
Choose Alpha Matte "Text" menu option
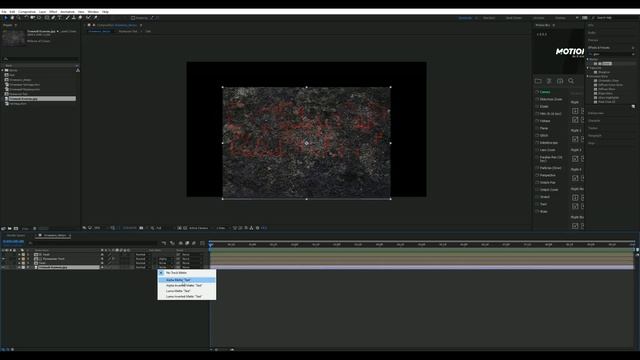(x=187, y=280)
